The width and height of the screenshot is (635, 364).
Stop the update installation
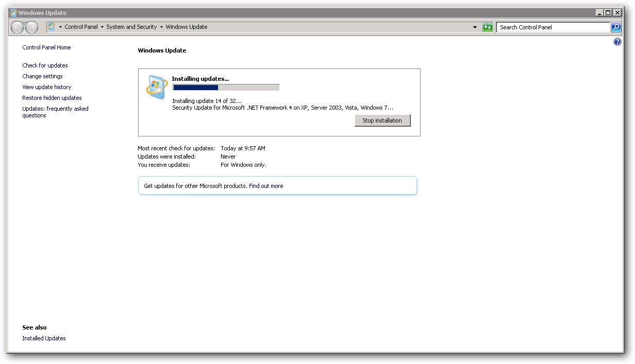click(382, 120)
